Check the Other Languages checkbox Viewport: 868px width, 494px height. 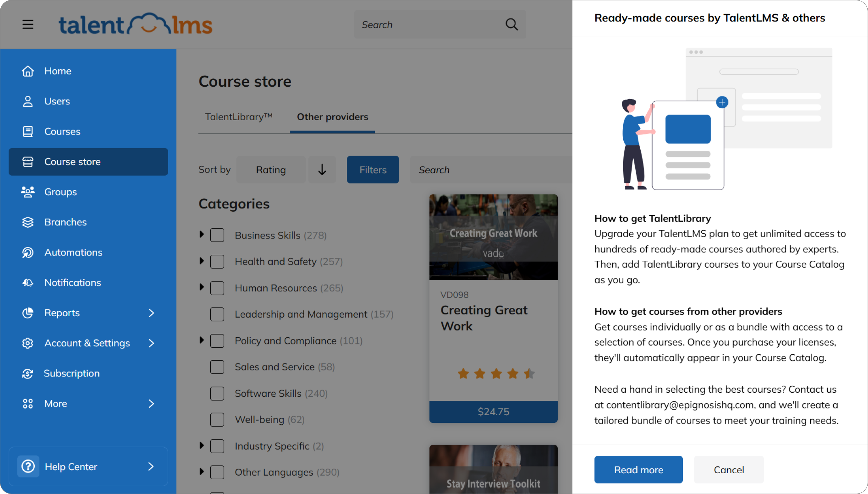point(217,472)
